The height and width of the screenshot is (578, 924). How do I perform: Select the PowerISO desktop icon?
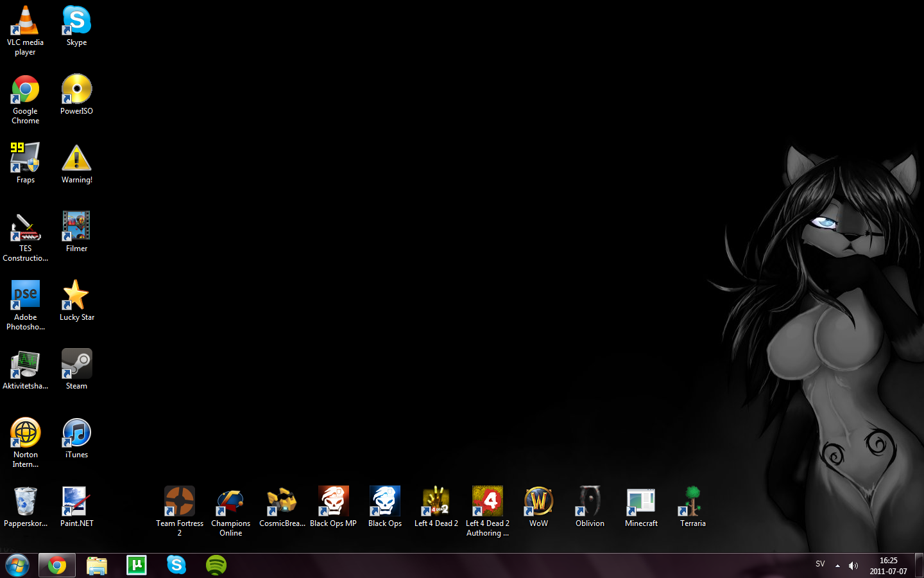[77, 95]
